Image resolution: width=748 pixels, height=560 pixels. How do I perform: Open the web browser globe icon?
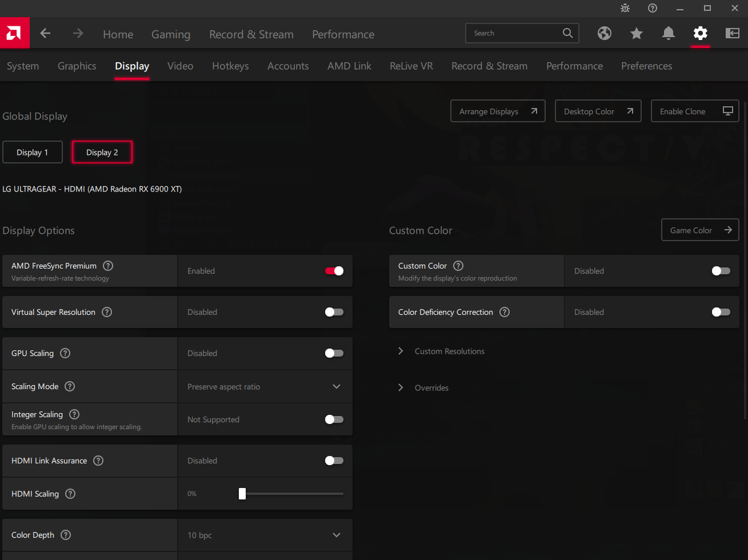coord(605,33)
